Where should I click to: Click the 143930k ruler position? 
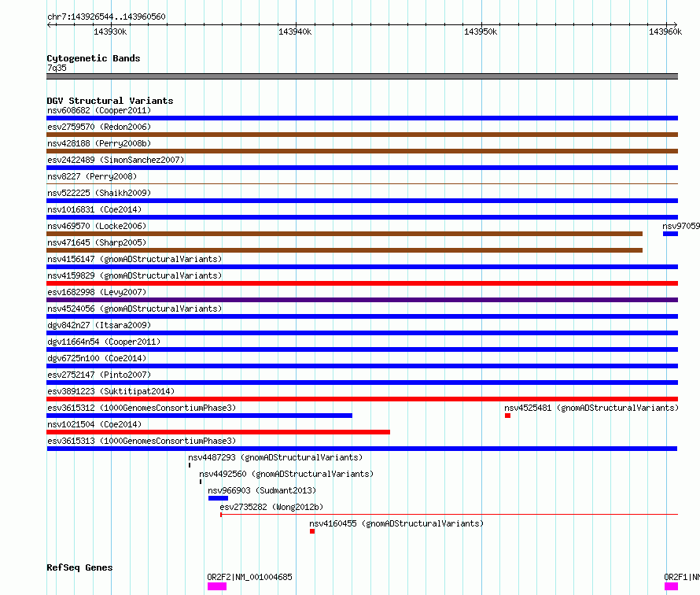(x=110, y=31)
